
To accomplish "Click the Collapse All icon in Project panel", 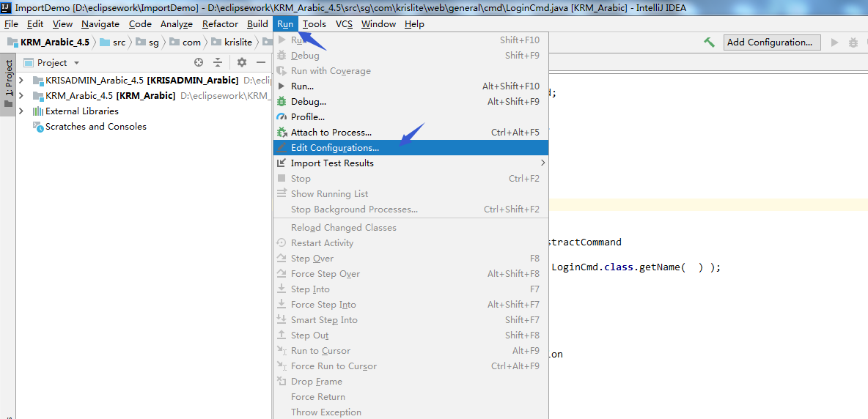I will coord(218,62).
